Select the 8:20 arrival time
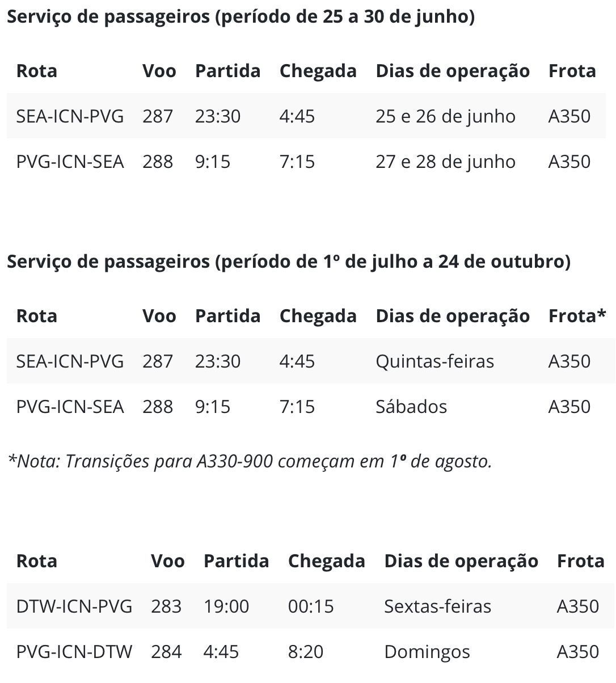Image resolution: width=616 pixels, height=683 pixels. pos(306,652)
